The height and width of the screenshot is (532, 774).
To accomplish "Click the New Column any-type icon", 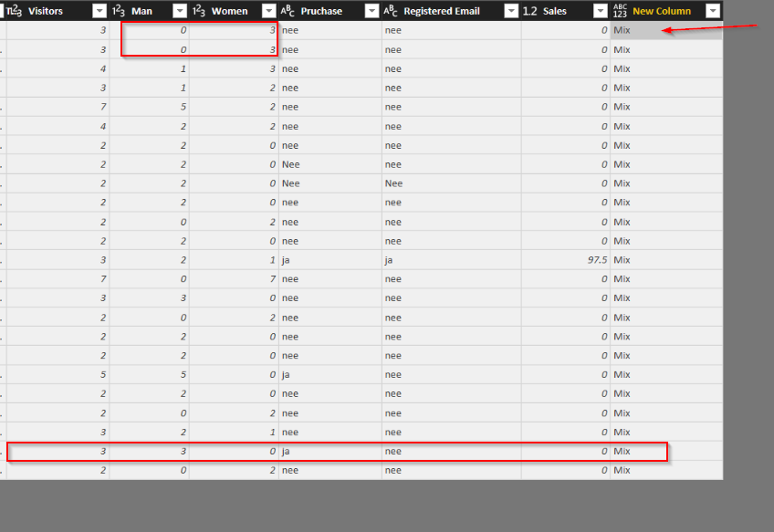I will point(620,11).
